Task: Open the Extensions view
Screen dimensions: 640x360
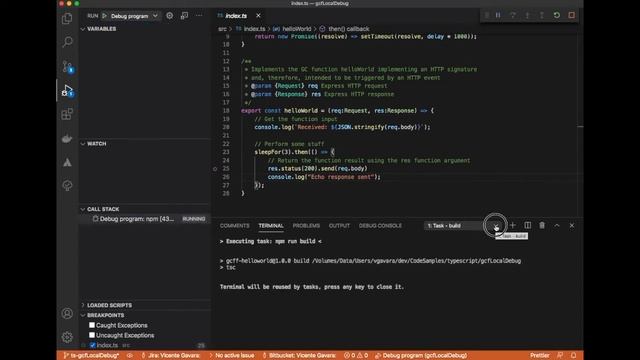Action: click(x=67, y=114)
